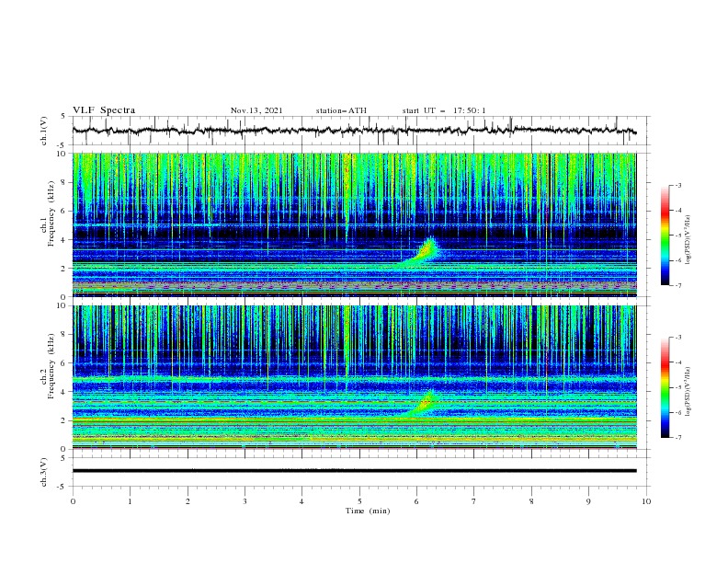Click the ch.1 voltage waveform trace

click(x=354, y=131)
